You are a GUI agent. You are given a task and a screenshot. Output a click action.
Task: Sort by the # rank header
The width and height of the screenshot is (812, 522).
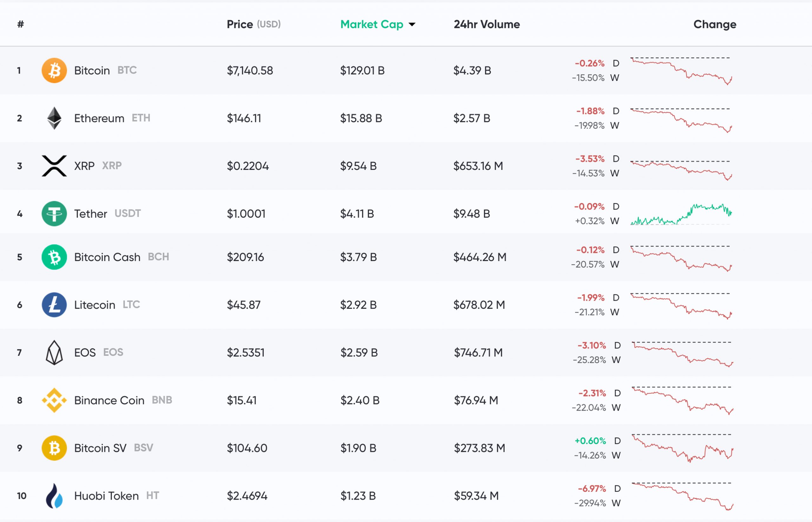tap(20, 24)
